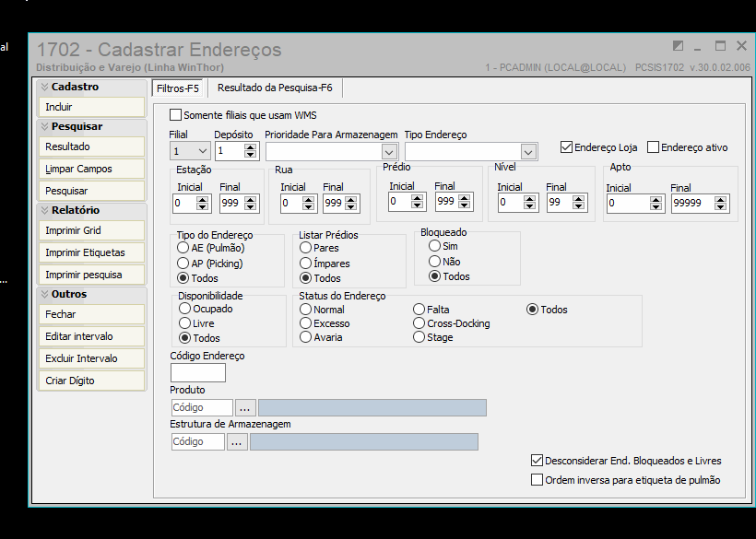Open Produto lookup ellipsis button
This screenshot has height=539, width=756.
[x=245, y=407]
